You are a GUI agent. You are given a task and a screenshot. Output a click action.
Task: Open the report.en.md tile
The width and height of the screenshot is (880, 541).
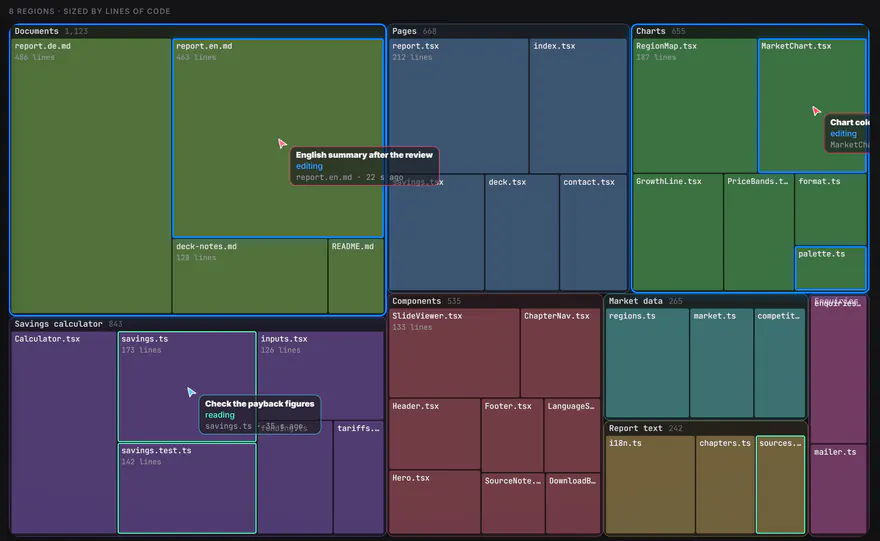coord(278,138)
